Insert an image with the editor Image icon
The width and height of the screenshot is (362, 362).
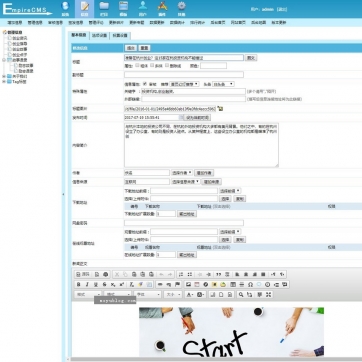click(188, 284)
